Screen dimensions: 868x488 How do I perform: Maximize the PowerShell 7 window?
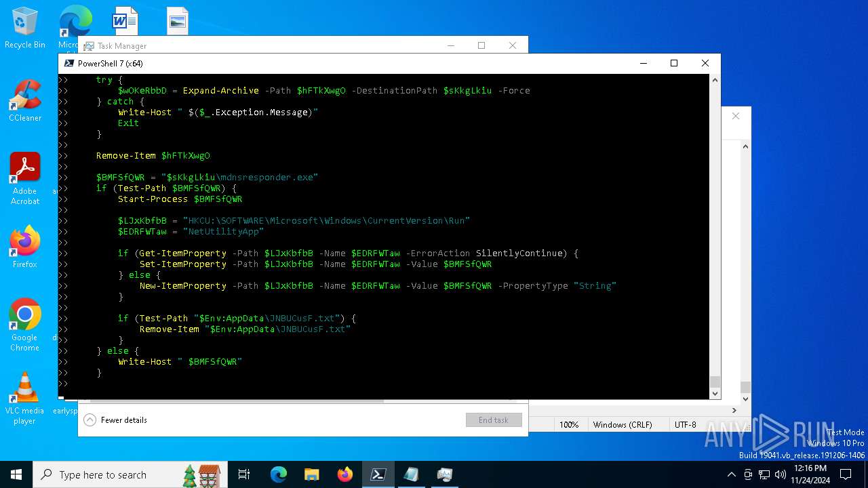tap(674, 63)
